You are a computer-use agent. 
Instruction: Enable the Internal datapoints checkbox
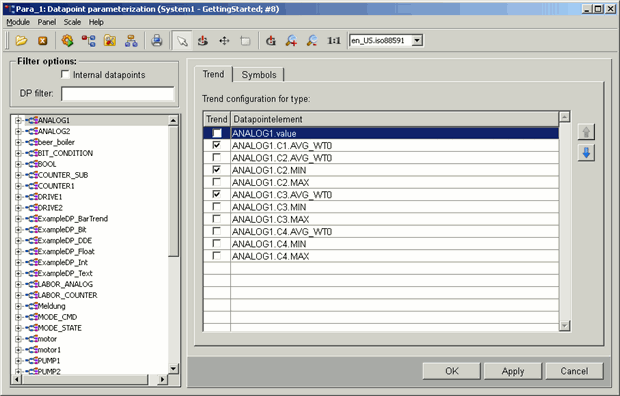(x=65, y=74)
